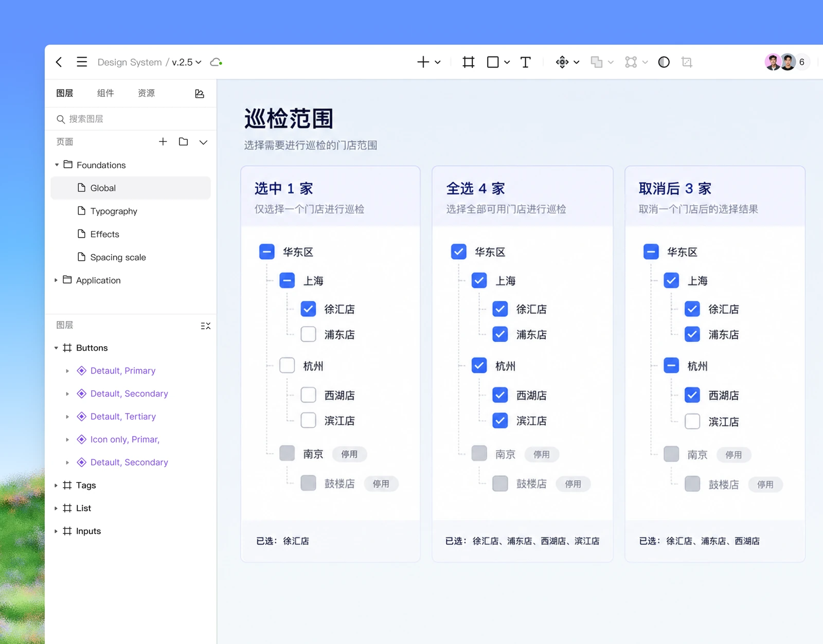Click the Design System breadcrumb
This screenshot has width=823, height=644.
[x=130, y=62]
